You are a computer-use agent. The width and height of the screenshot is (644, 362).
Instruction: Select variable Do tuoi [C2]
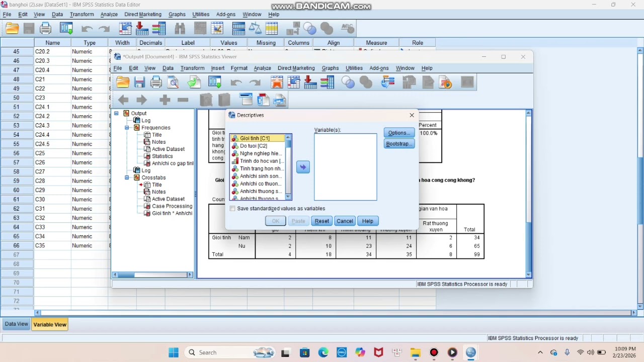coord(258,146)
